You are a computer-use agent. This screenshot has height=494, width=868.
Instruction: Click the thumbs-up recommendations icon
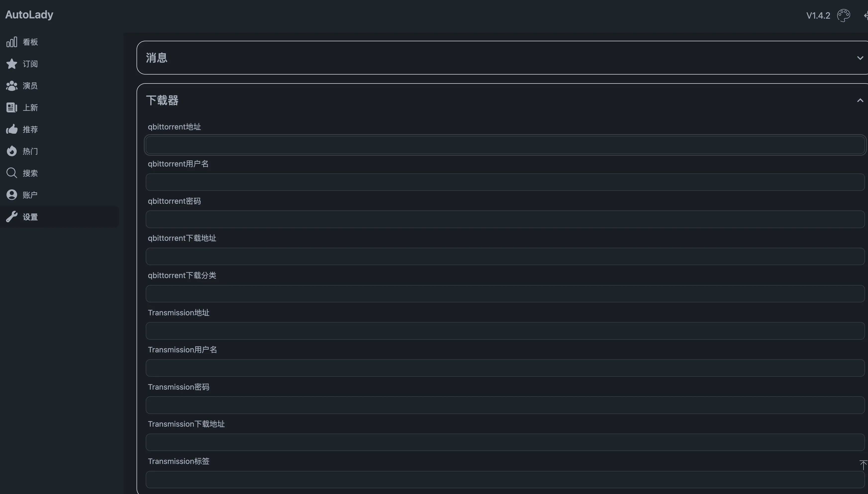pyautogui.click(x=11, y=129)
